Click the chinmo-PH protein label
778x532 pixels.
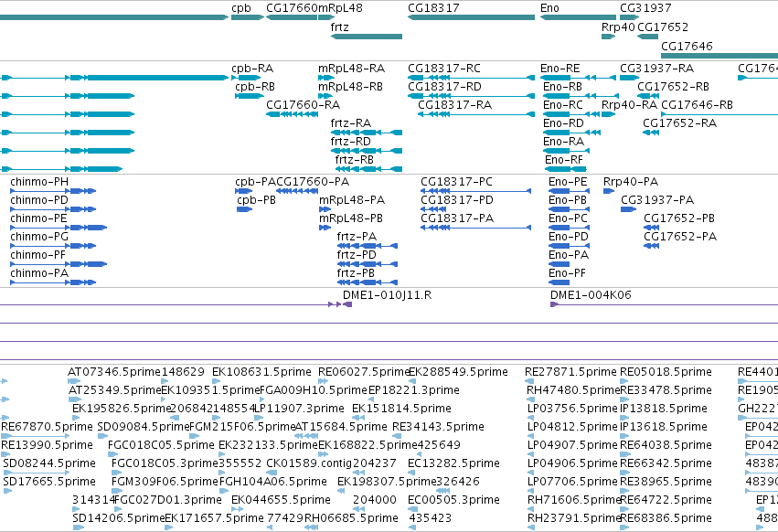tap(39, 182)
